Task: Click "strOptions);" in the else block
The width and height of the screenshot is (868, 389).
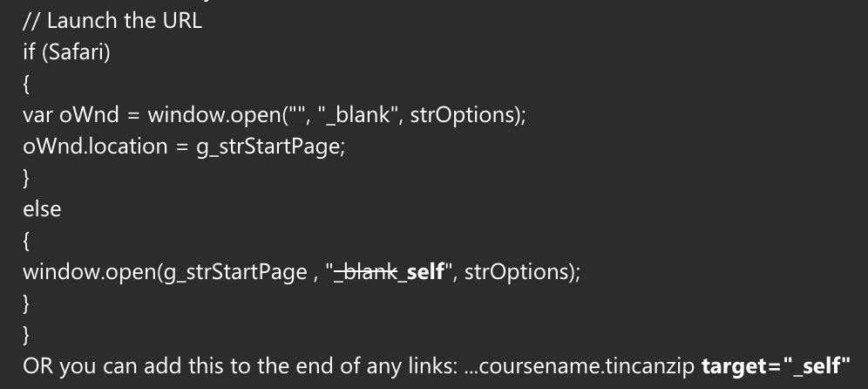Action: pyautogui.click(x=522, y=272)
